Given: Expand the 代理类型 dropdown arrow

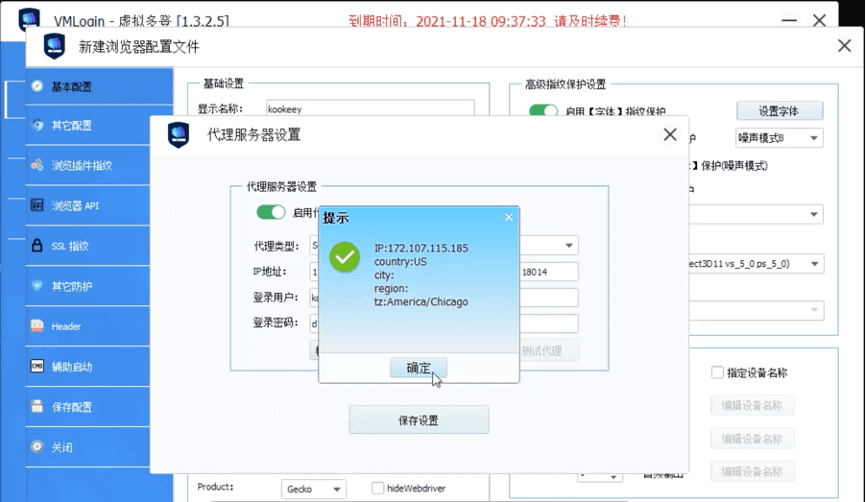Looking at the screenshot, I should pyautogui.click(x=568, y=245).
